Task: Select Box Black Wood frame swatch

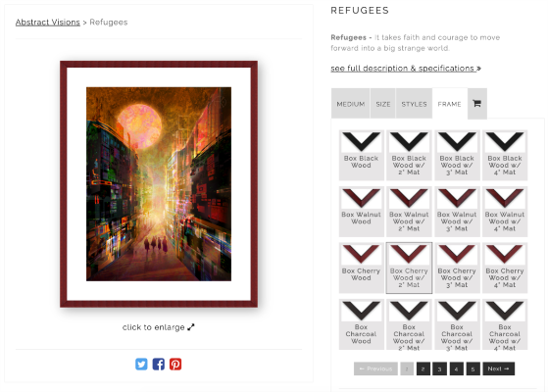Action: (x=362, y=155)
